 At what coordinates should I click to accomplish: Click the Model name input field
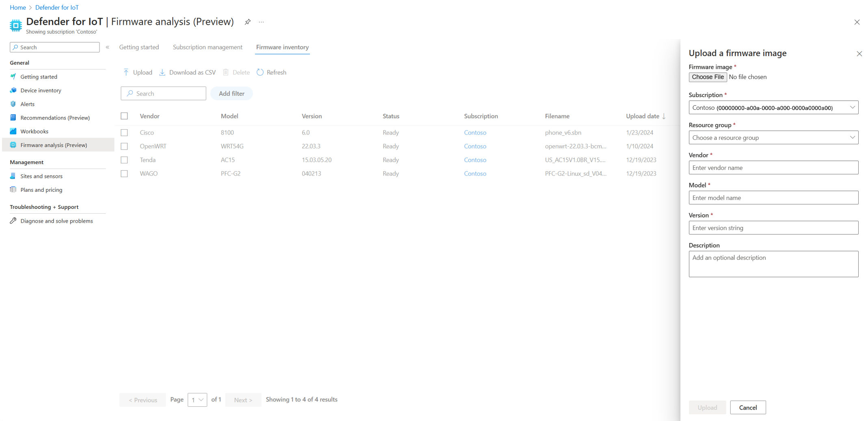click(773, 198)
